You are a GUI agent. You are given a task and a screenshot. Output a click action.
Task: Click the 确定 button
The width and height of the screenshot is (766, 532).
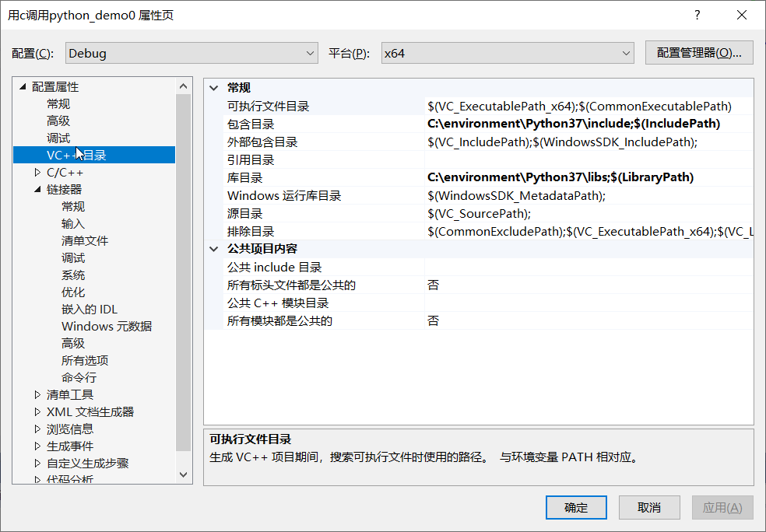pyautogui.click(x=576, y=508)
